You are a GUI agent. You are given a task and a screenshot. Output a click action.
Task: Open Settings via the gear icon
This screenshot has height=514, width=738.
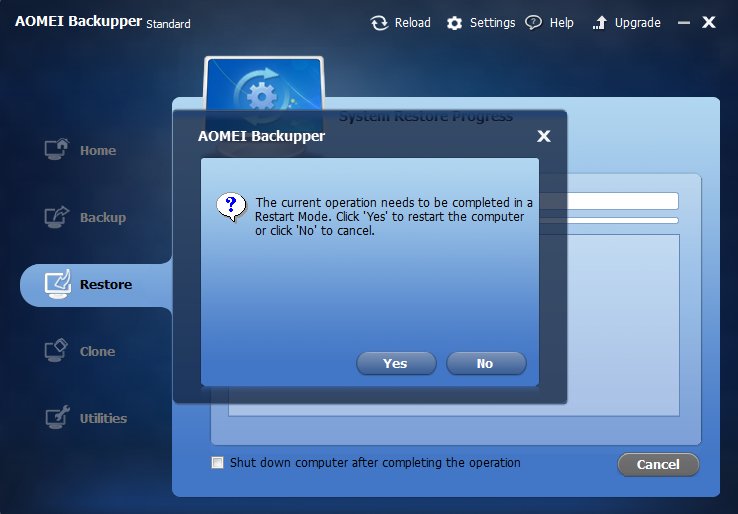(x=454, y=23)
